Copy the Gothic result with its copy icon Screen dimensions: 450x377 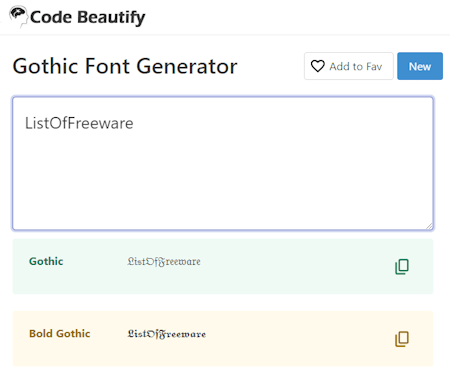(402, 267)
